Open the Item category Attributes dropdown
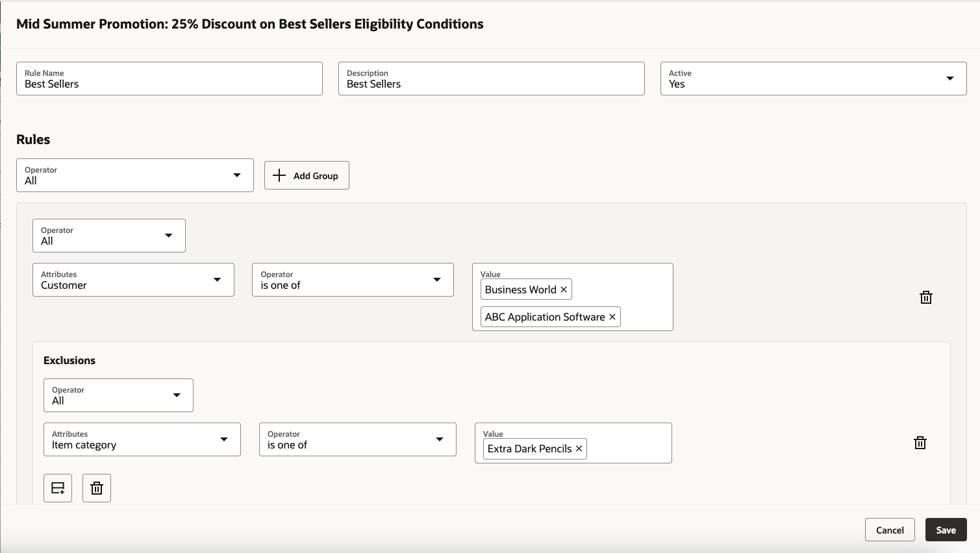The height and width of the screenshot is (553, 980). tap(142, 439)
